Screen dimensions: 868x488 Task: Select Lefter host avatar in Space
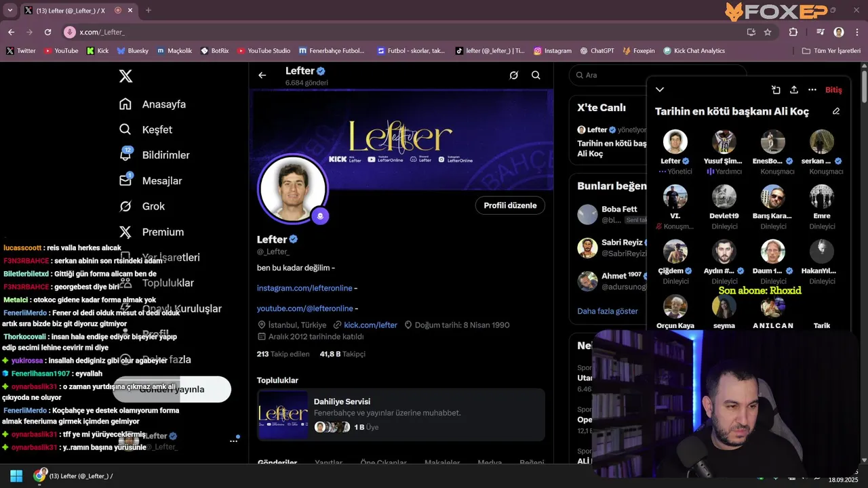tap(675, 142)
